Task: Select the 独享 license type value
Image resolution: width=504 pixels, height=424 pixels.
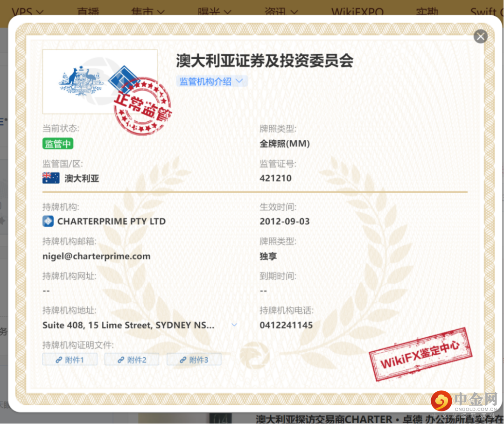Action: (x=268, y=256)
